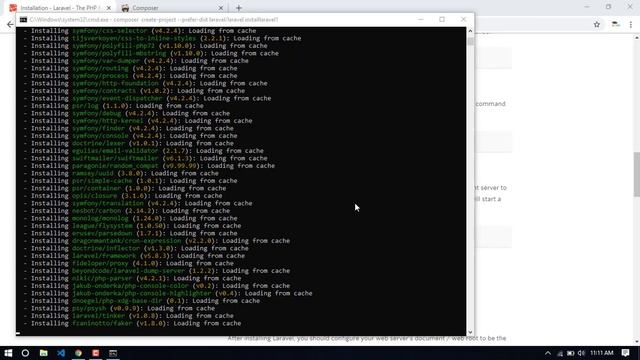The height and width of the screenshot is (360, 640).
Task: Click the psr/simple-cache install line
Action: click(x=131, y=181)
